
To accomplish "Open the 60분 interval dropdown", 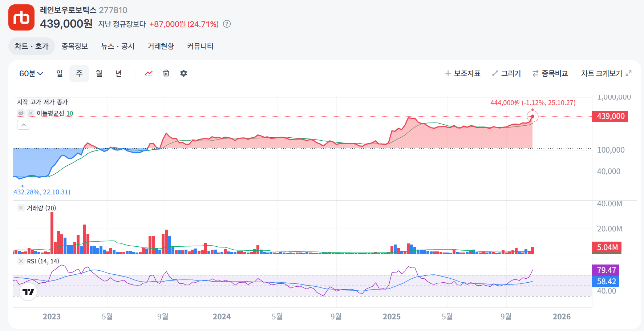I will pos(31,73).
